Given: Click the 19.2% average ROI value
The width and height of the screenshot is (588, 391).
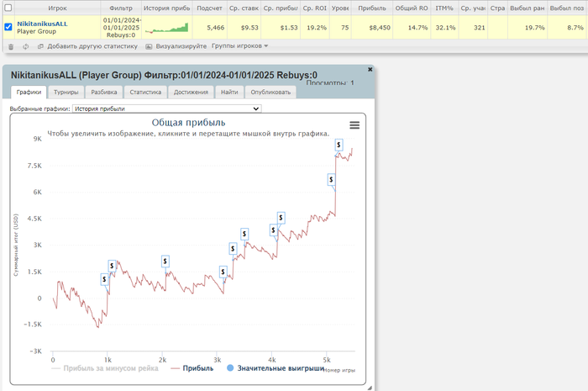Looking at the screenshot, I should pos(317,28).
